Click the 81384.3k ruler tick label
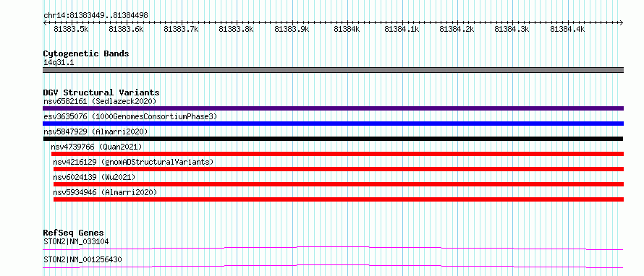644x276 pixels. [x=512, y=29]
